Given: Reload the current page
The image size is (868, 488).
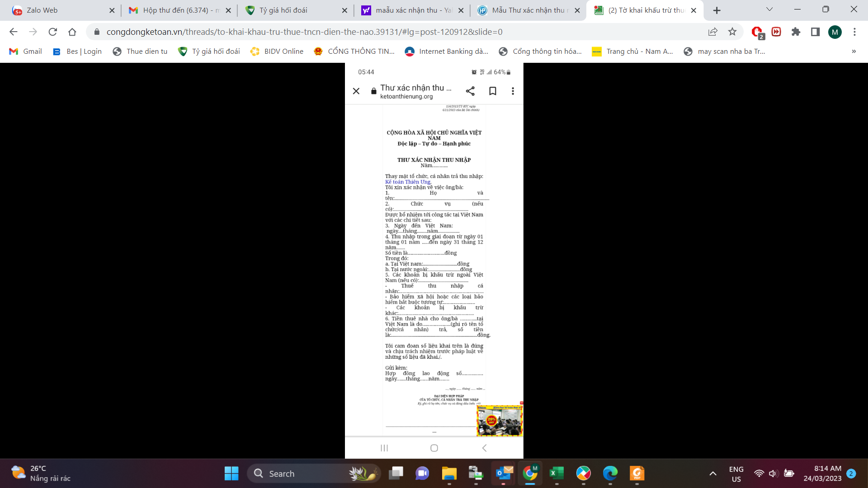Looking at the screenshot, I should pyautogui.click(x=53, y=32).
